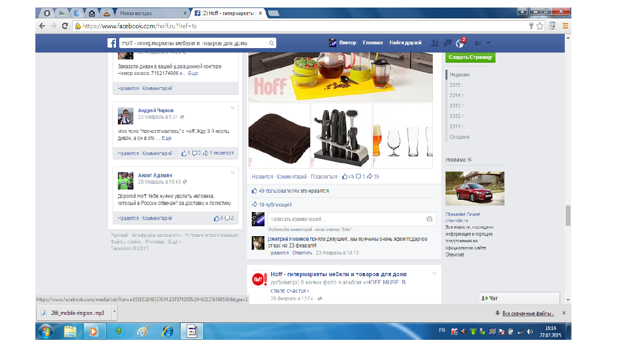The height and width of the screenshot is (362, 644).
Task: Open Internet Explorer from the taskbar
Action: coord(167,331)
